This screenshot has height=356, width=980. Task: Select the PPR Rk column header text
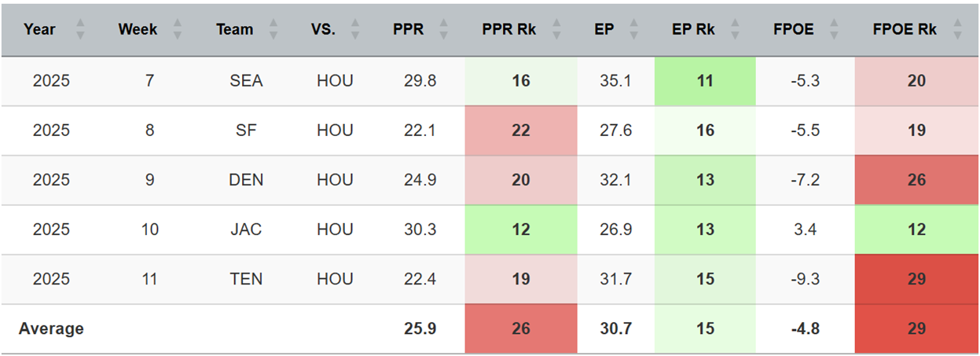coord(509,30)
